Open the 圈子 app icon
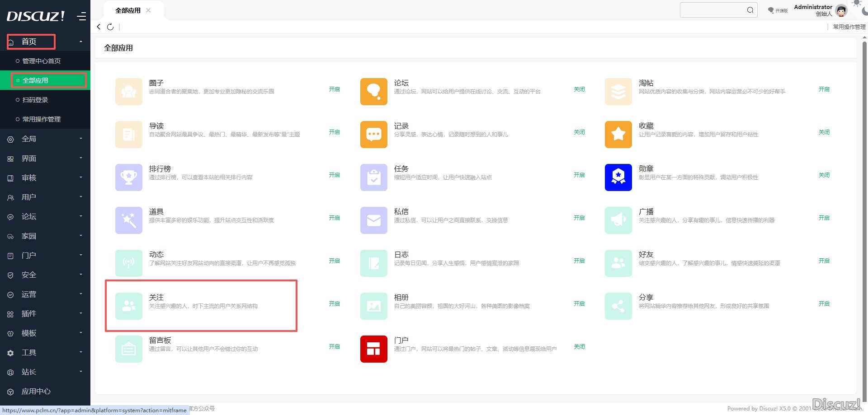Viewport: 868px width, 415px height. 128,92
